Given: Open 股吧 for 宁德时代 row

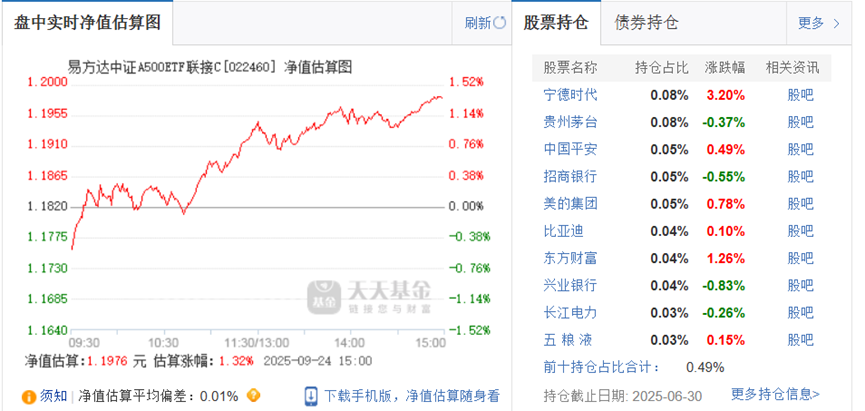Looking at the screenshot, I should [x=800, y=95].
